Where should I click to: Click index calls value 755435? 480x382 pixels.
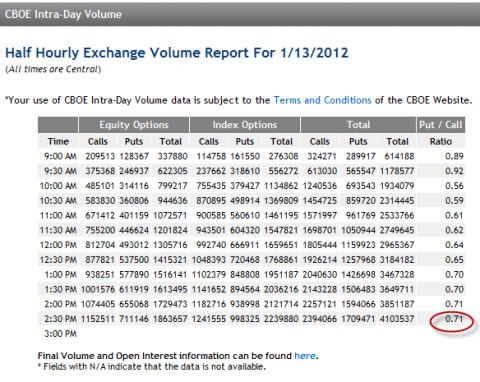tap(211, 186)
